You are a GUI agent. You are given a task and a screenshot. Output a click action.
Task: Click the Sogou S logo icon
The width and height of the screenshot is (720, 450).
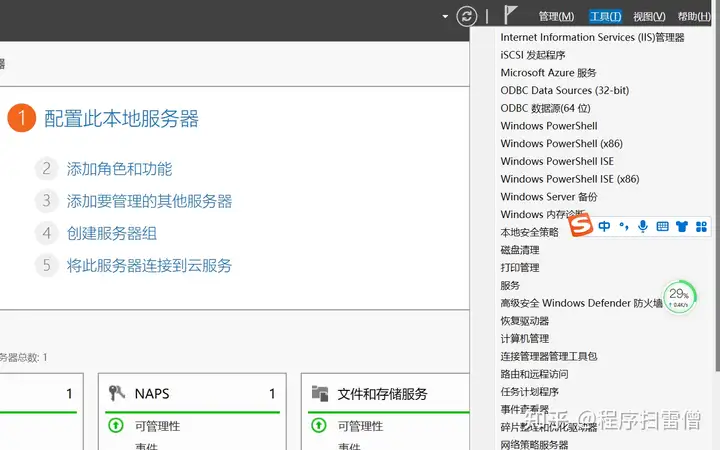point(581,225)
